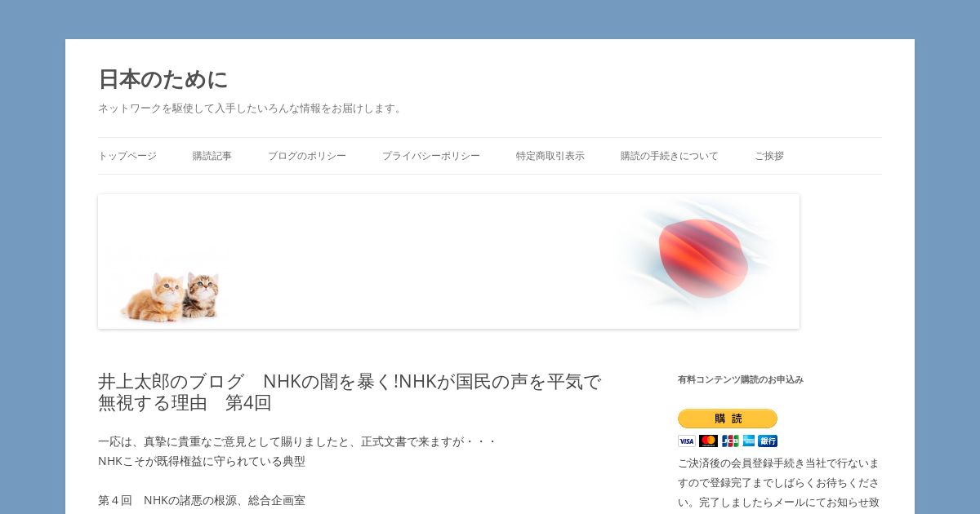Open 購読の手続きについて menu item

point(670,156)
